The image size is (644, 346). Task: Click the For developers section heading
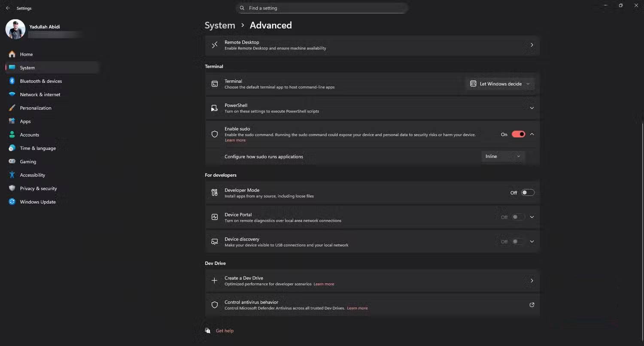pos(221,175)
